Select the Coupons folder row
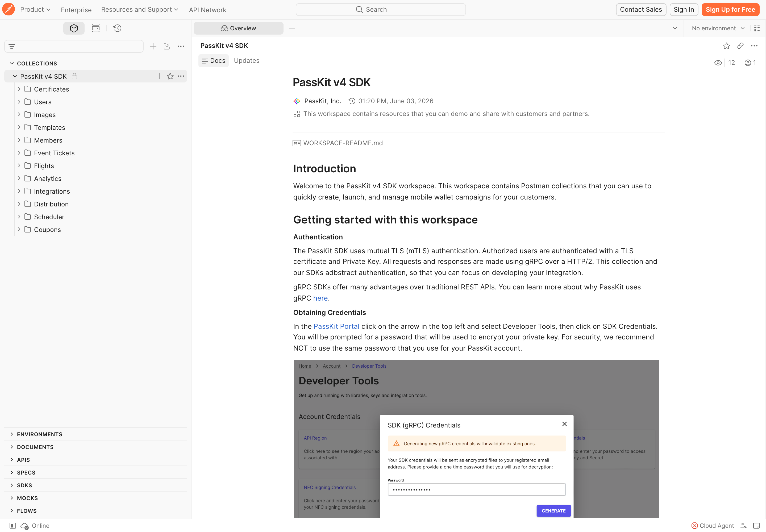This screenshot has height=532, width=766. (96, 229)
